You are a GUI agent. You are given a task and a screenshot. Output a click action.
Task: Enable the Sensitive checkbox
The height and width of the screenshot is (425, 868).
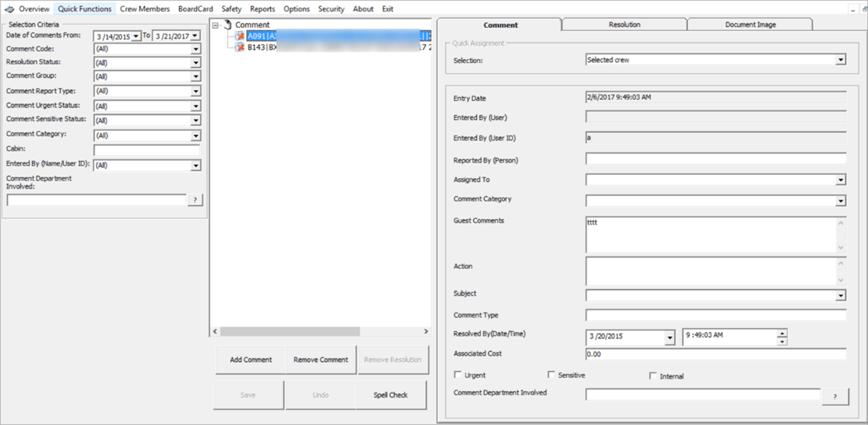coord(551,375)
